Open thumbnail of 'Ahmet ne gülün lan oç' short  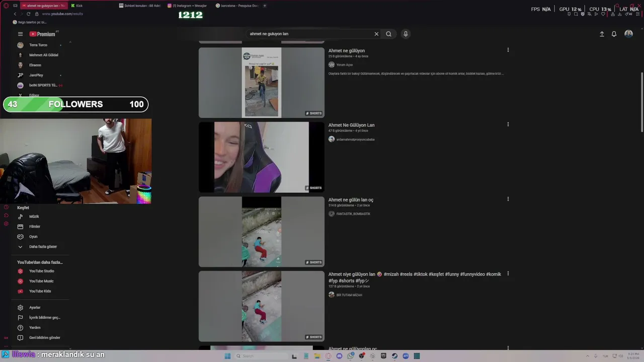262,232
